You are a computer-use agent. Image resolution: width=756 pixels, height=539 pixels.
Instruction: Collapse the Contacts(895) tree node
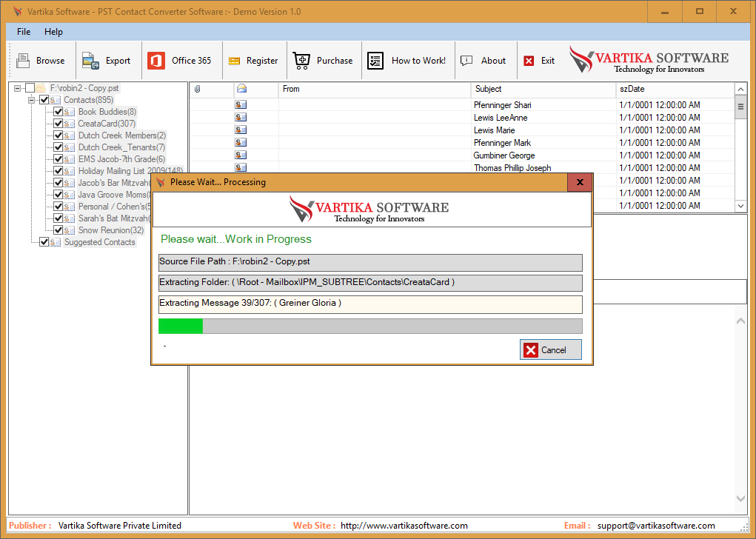pyautogui.click(x=31, y=100)
